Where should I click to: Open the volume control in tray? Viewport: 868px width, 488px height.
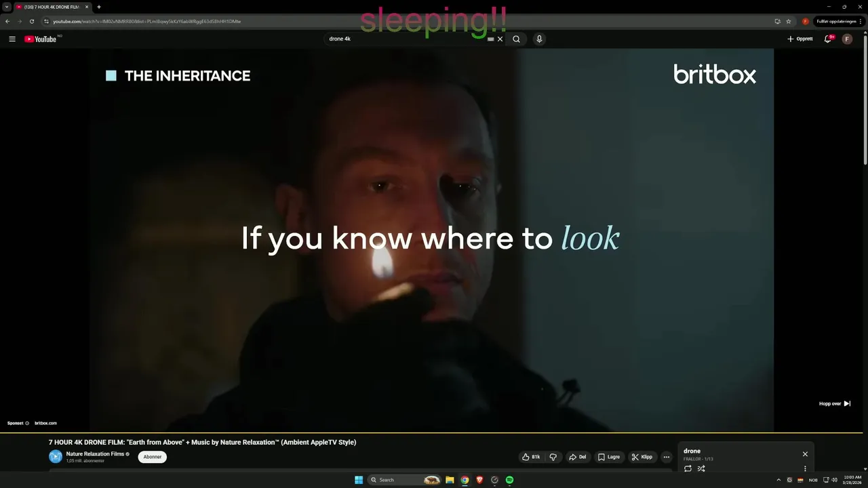coord(834,480)
